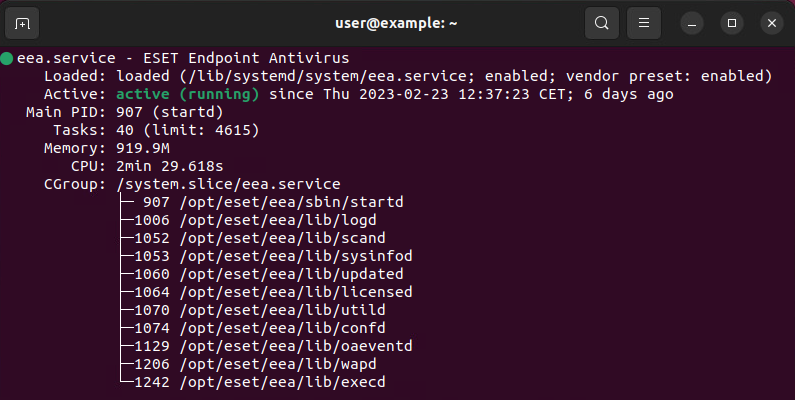Click the CGroup /system.slice/eea.service path

228,184
